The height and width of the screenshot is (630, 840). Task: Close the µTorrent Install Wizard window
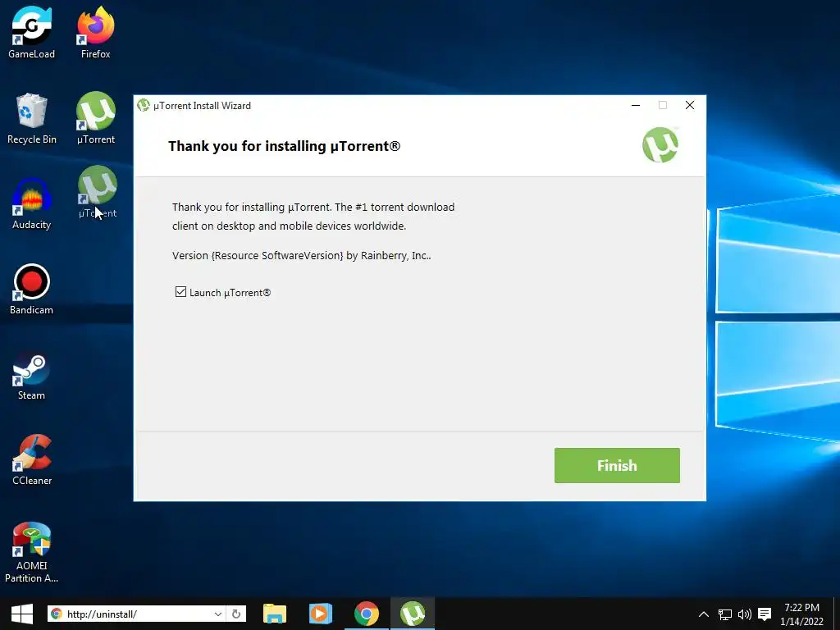(x=690, y=105)
